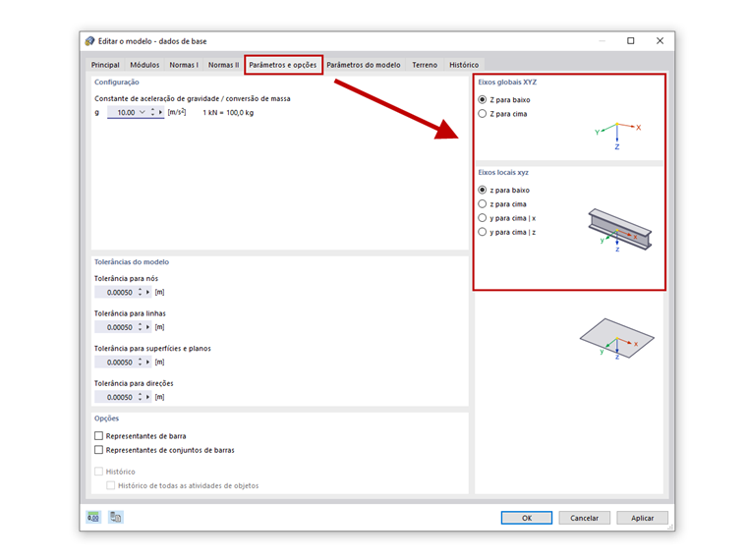This screenshot has width=747, height=560.
Task: Click the surface local axes preview image
Action: (x=617, y=339)
